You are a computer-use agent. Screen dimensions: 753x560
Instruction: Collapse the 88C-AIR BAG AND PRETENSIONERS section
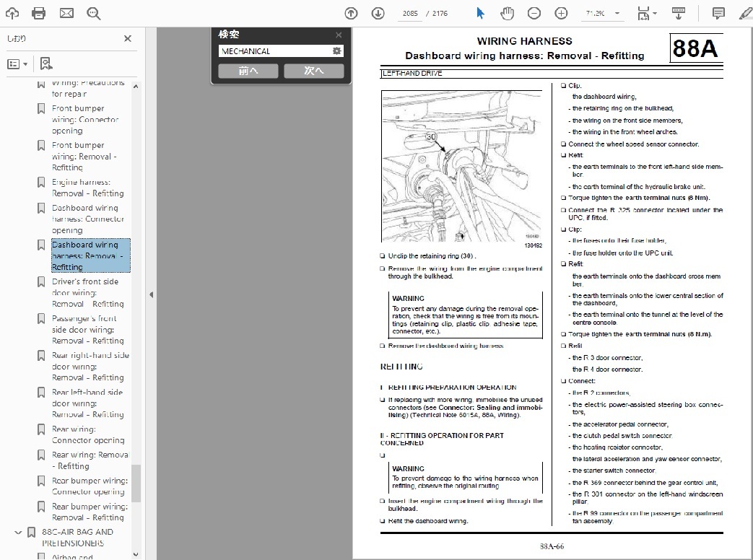pos(18,533)
